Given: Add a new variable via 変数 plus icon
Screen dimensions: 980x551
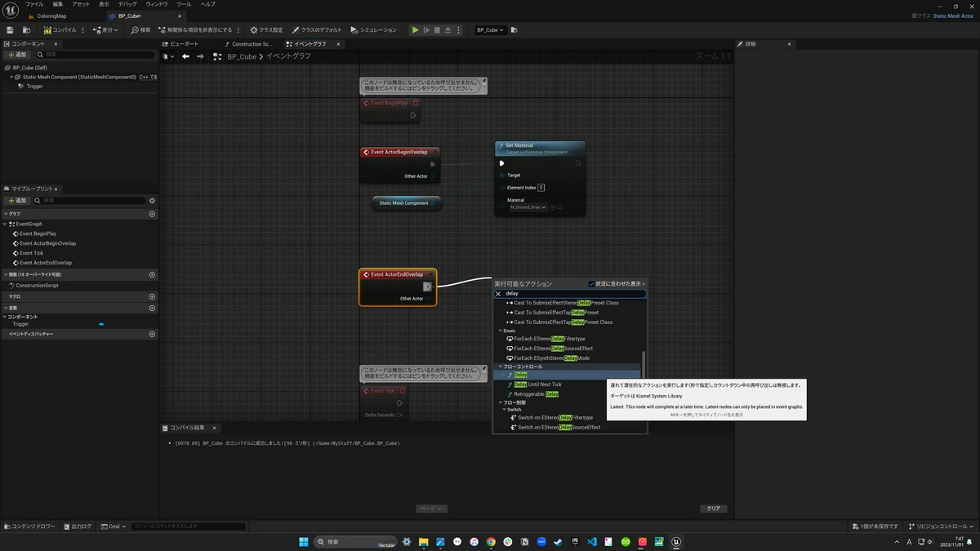Looking at the screenshot, I should coord(152,309).
